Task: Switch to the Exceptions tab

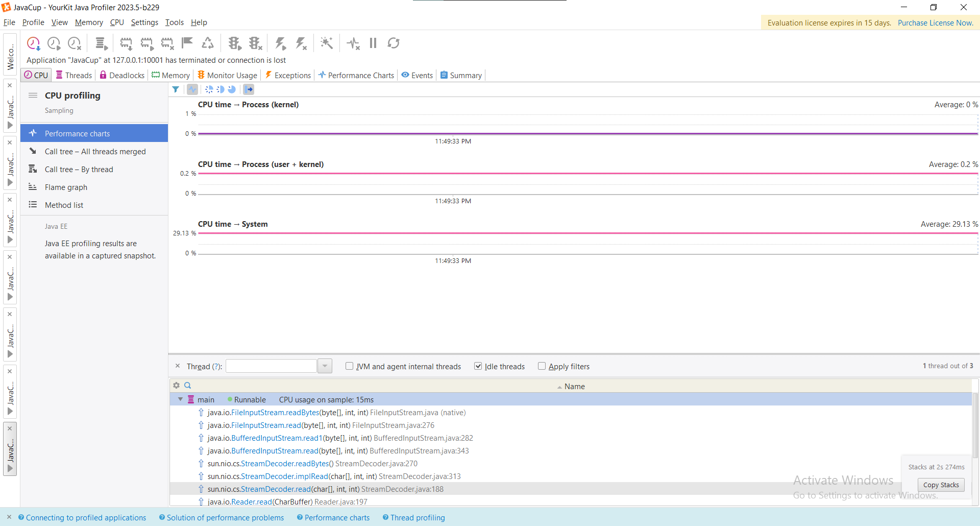Action: point(288,75)
